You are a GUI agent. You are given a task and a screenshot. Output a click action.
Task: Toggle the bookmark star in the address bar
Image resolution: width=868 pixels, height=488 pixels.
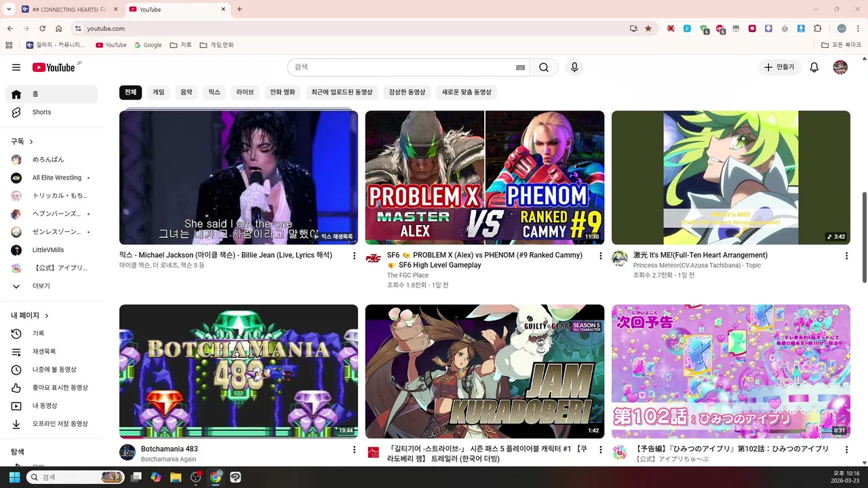(x=648, y=28)
